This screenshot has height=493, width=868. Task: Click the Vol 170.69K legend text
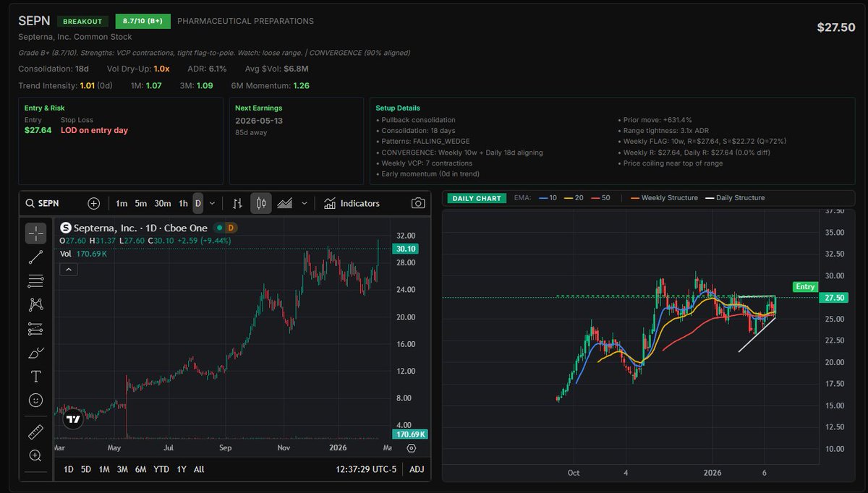pyautogui.click(x=84, y=254)
